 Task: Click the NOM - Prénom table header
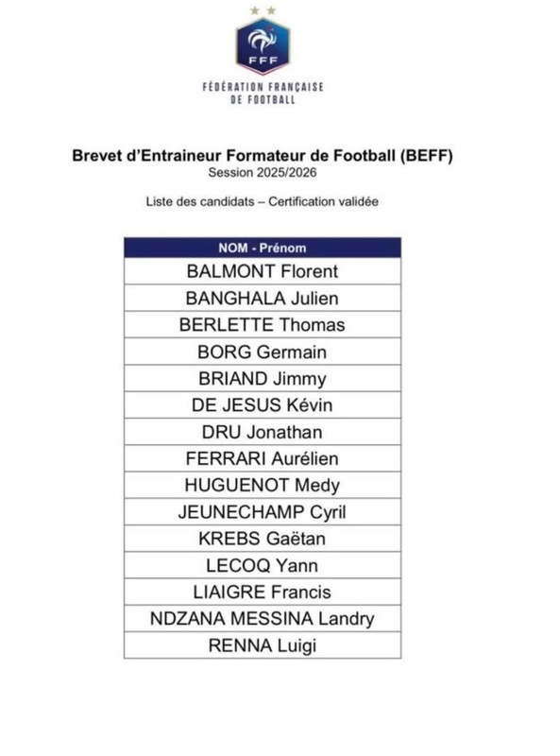[263, 248]
